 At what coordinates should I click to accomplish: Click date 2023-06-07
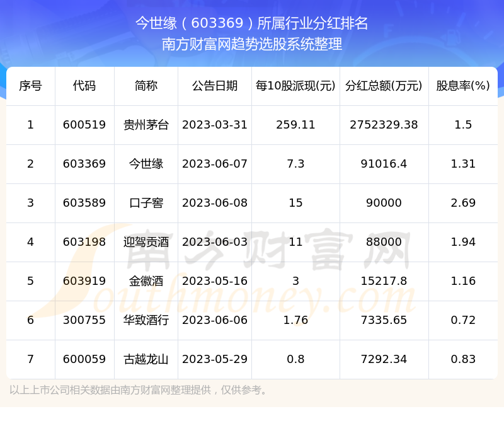[x=215, y=164]
